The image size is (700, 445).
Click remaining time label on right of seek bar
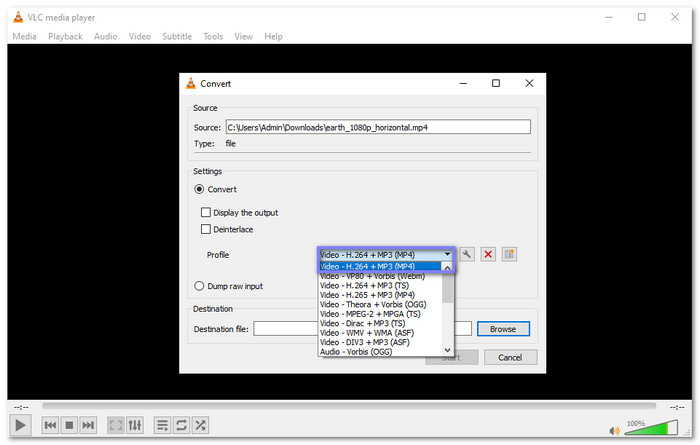point(677,407)
